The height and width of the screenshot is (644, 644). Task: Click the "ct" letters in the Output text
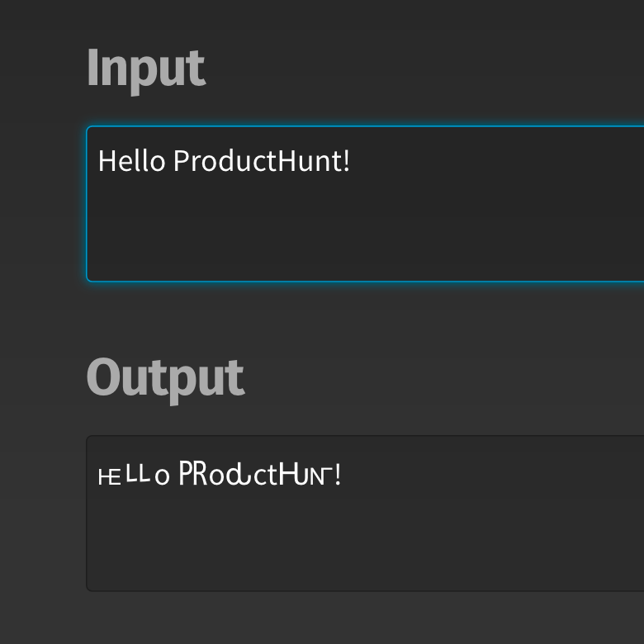click(x=265, y=476)
